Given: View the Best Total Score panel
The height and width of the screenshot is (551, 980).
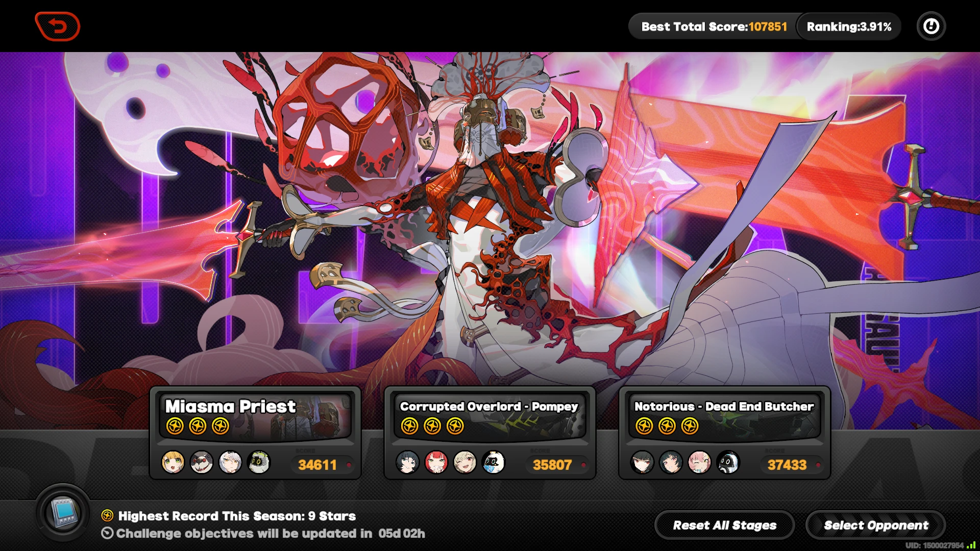Looking at the screenshot, I should pyautogui.click(x=714, y=27).
